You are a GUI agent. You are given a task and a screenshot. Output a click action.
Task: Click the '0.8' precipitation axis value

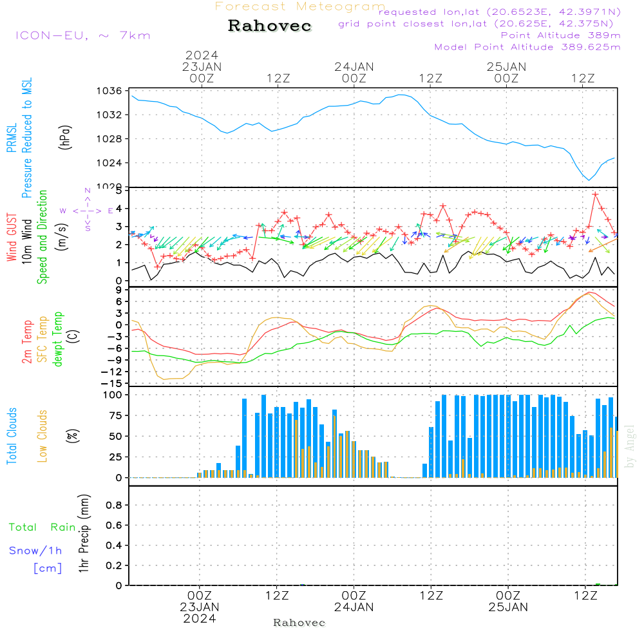pyautogui.click(x=114, y=505)
